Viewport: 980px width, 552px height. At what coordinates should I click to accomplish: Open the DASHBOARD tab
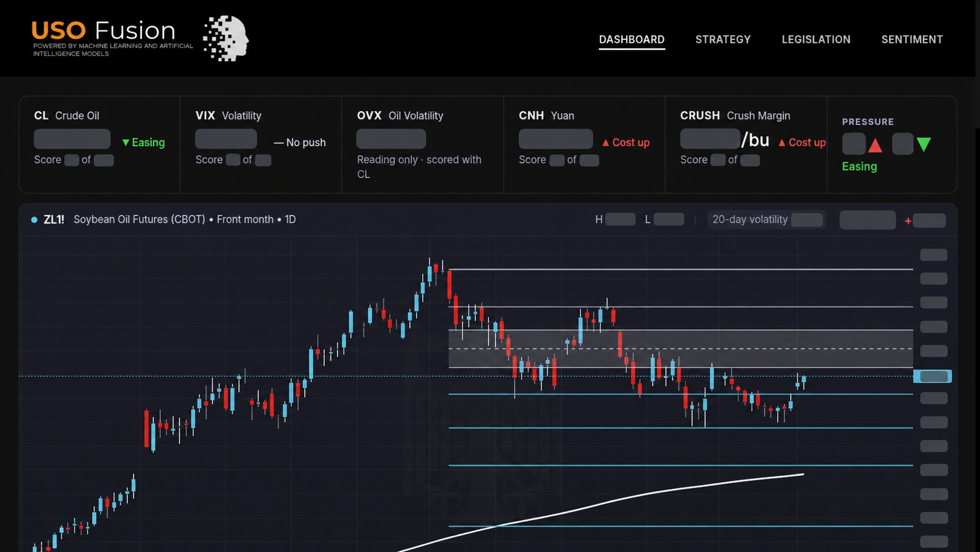pos(631,39)
